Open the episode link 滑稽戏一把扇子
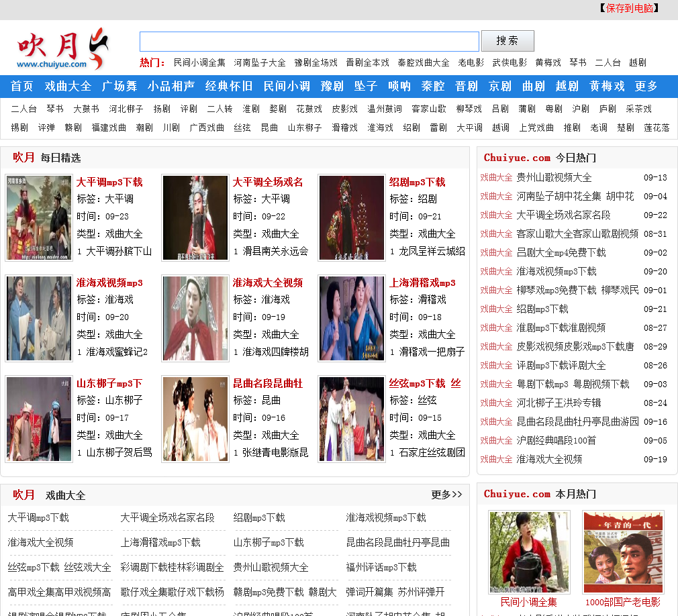This screenshot has width=678, height=616. pos(432,352)
